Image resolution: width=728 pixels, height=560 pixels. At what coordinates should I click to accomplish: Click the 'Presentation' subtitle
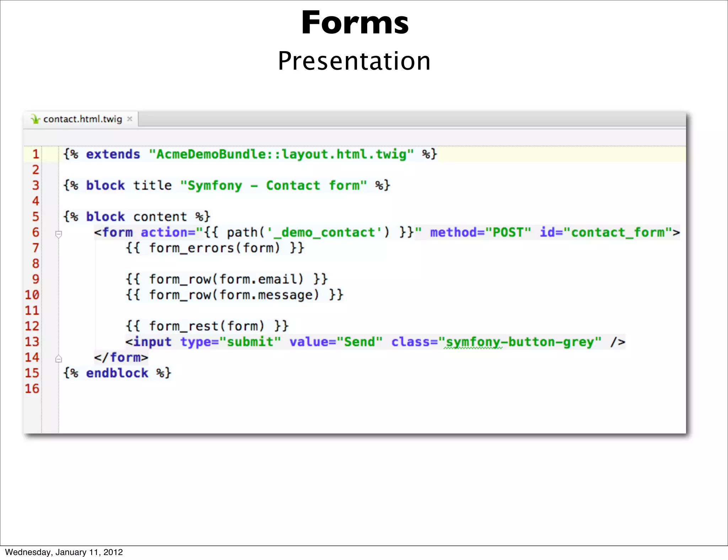tap(354, 61)
